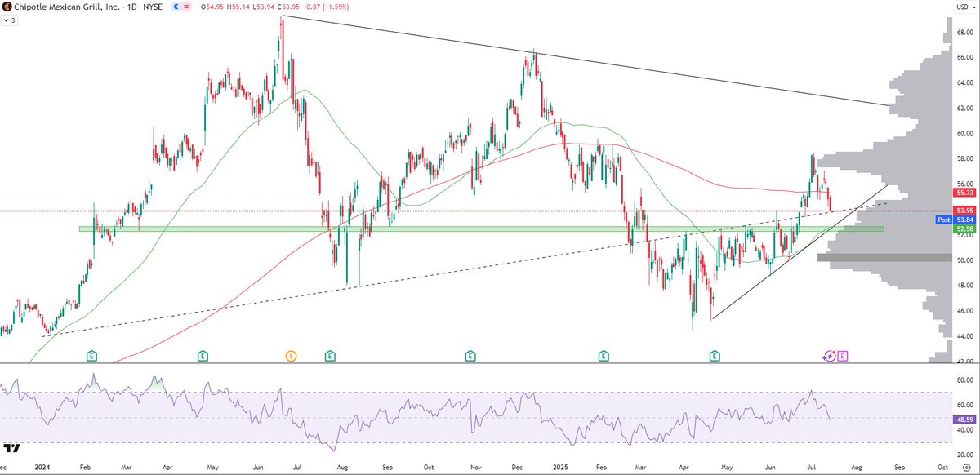
Task: Select the purple RSI 48.59 value label
Action: 963,418
